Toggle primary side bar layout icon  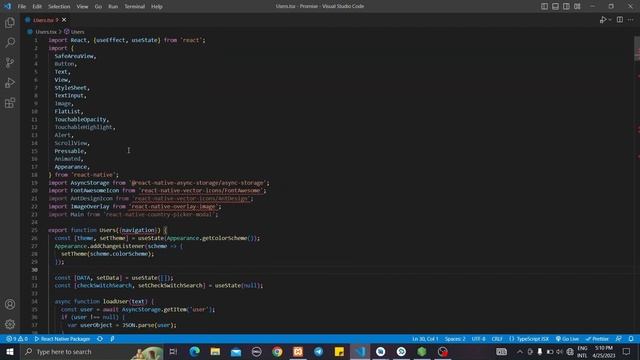tap(544, 6)
